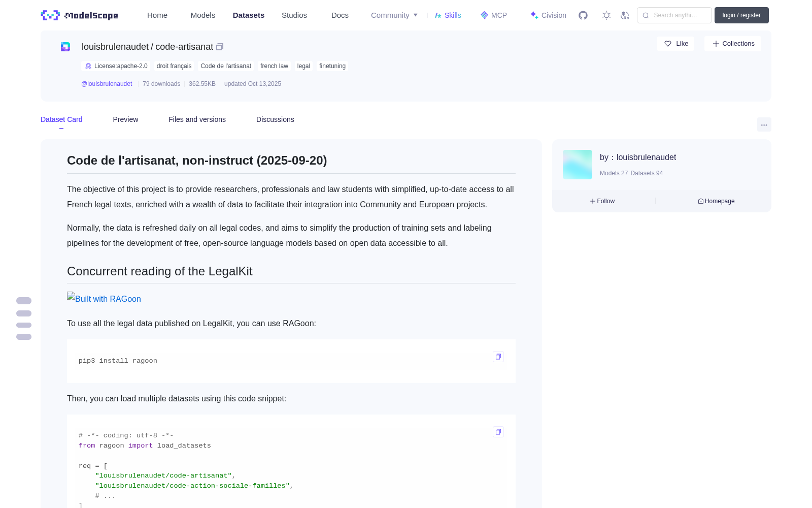Click the dataset avatar icon beside title
The height and width of the screenshot is (508, 812).
click(x=65, y=47)
